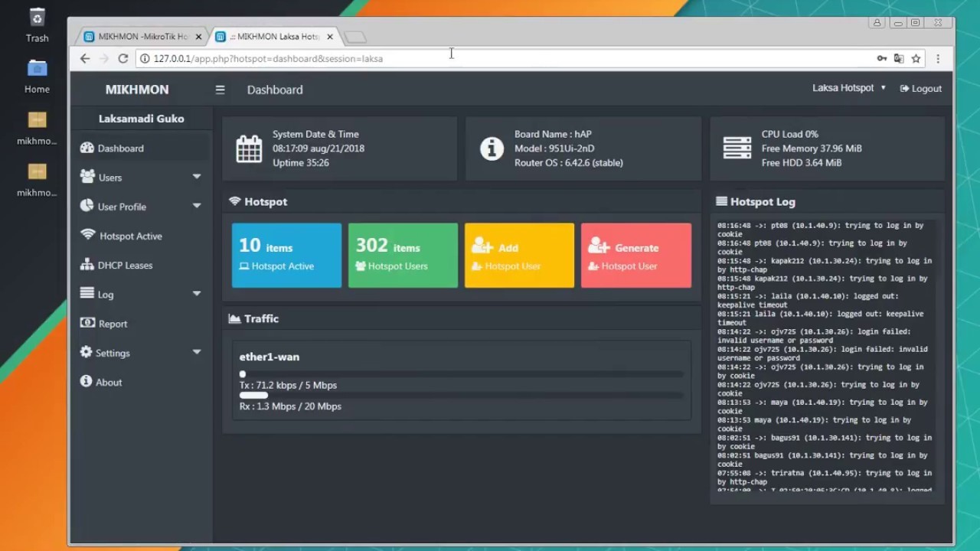Click the browser forward arrow
Image resolution: width=980 pixels, height=551 pixels.
(103, 58)
